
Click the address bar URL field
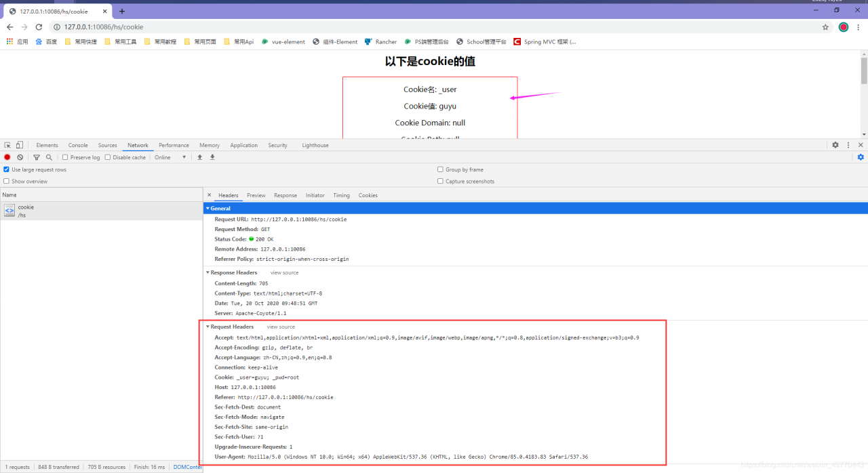(434, 27)
